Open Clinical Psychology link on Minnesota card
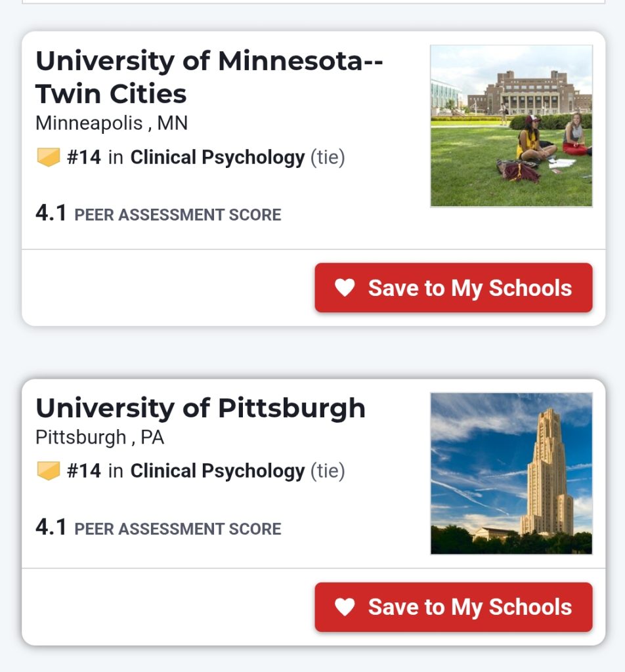The width and height of the screenshot is (625, 672). point(217,157)
